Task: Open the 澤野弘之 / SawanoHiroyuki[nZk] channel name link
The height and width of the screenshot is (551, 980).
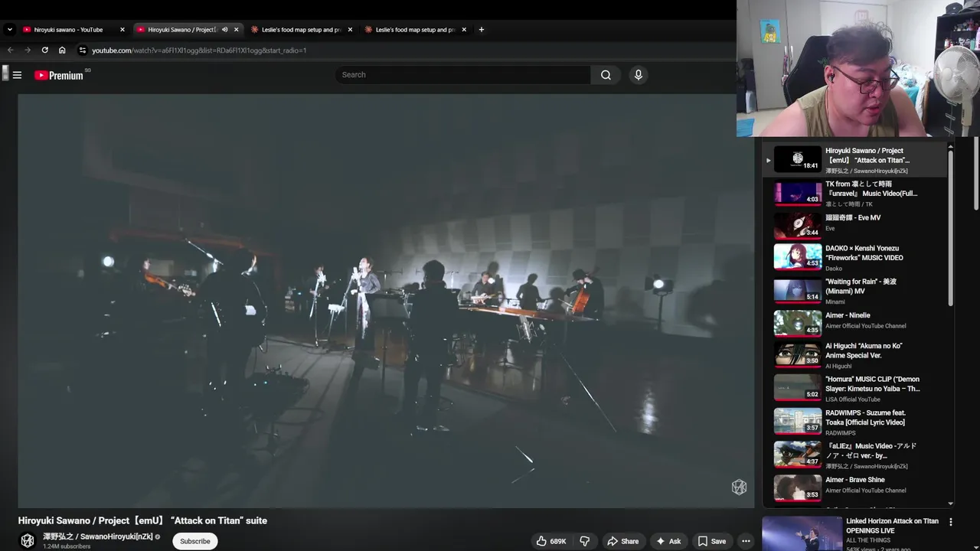Action: coord(98,536)
